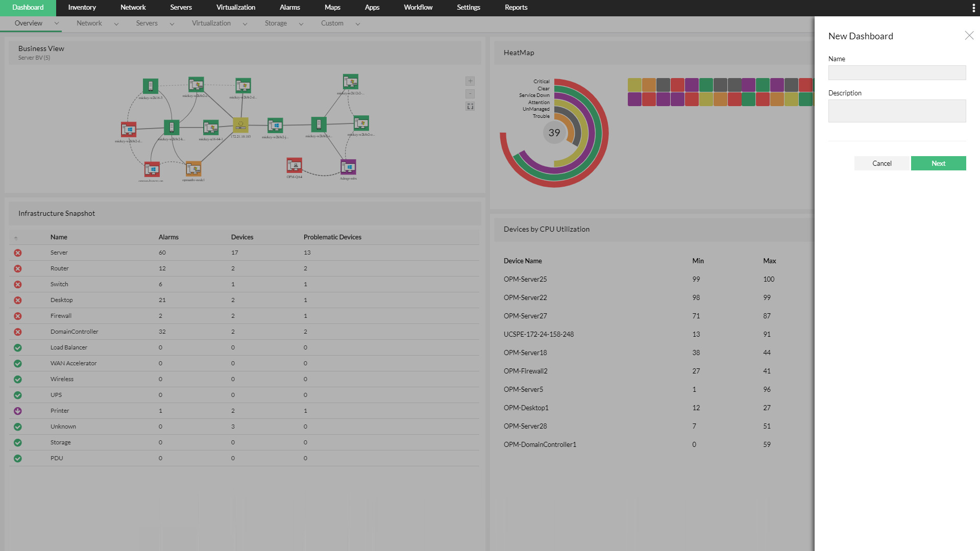Click the zoom-in icon in Business View
This screenshot has height=551, width=980.
coord(471,81)
